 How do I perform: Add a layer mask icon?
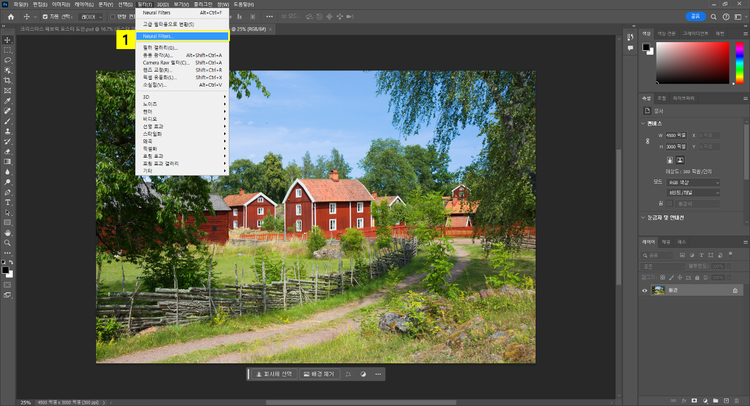coord(695,400)
